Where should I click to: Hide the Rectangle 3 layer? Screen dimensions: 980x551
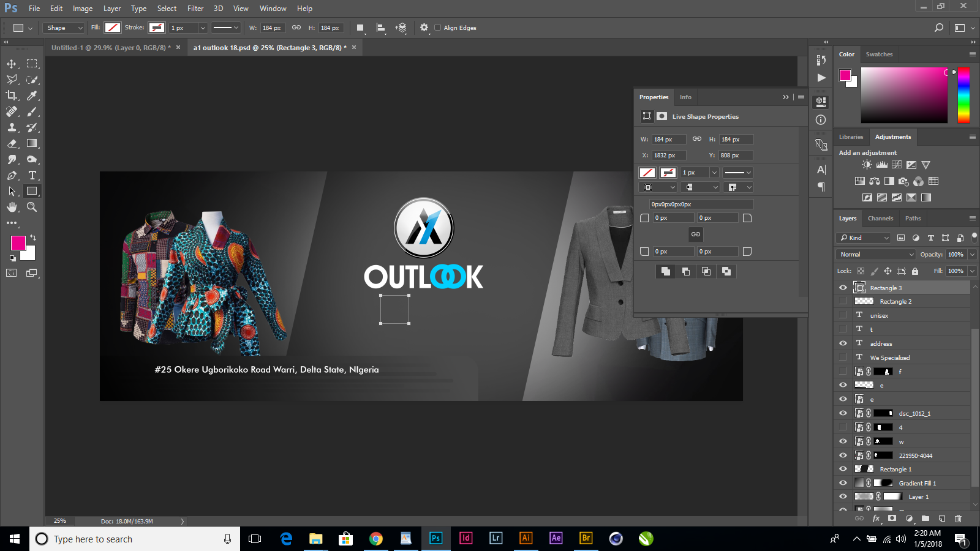coord(843,287)
